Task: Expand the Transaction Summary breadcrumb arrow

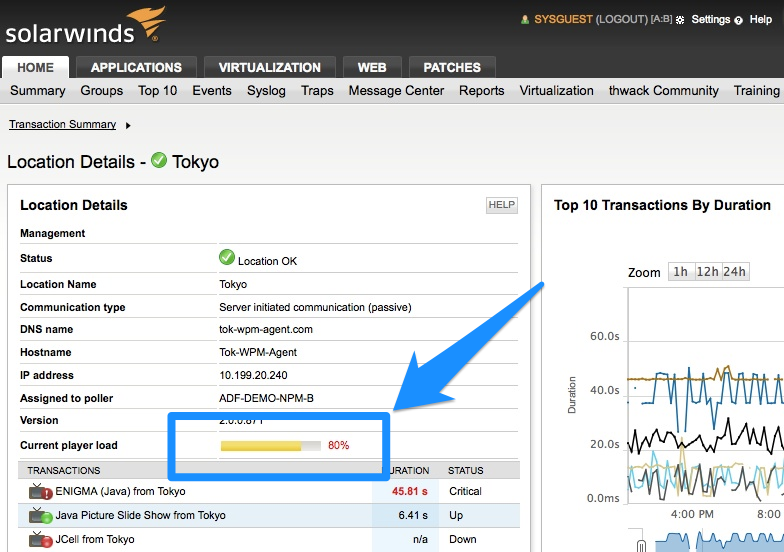Action: pos(128,126)
